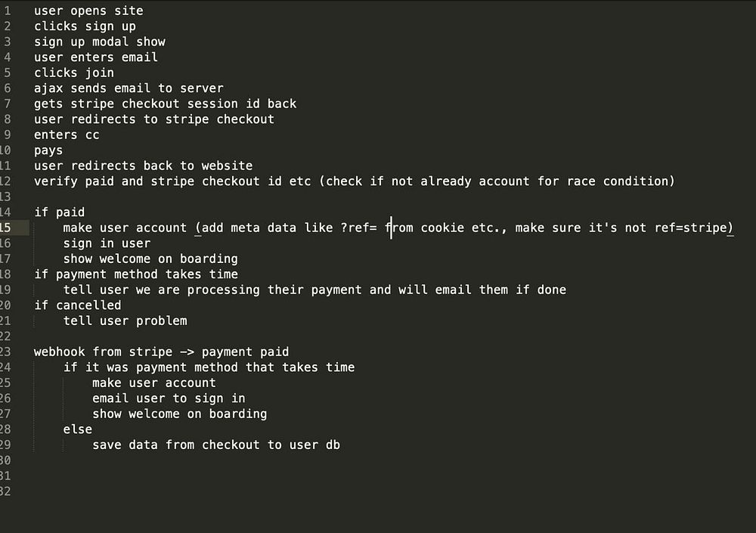Click the "clicks sign up" line
Screen dimensions: 756x533
(85, 26)
